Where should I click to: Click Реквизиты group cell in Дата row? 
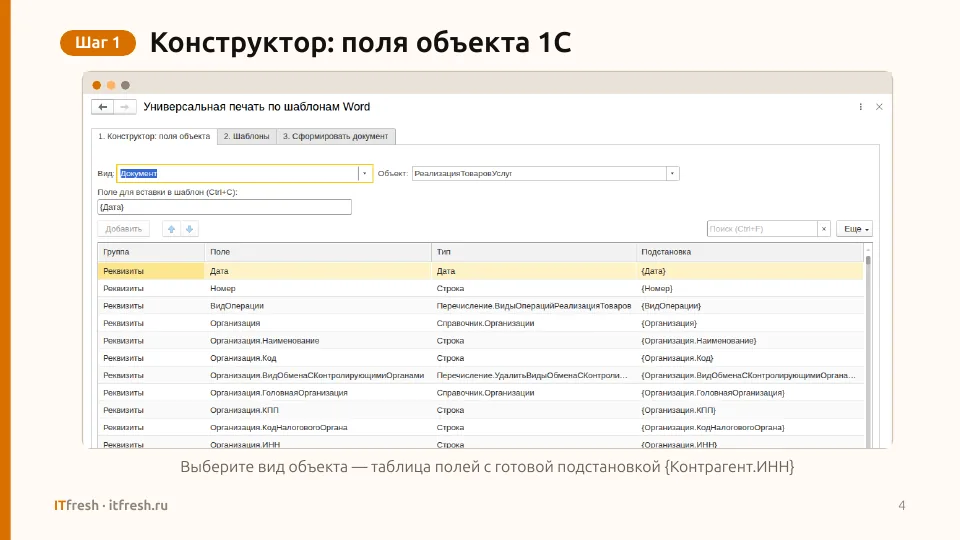pos(151,271)
